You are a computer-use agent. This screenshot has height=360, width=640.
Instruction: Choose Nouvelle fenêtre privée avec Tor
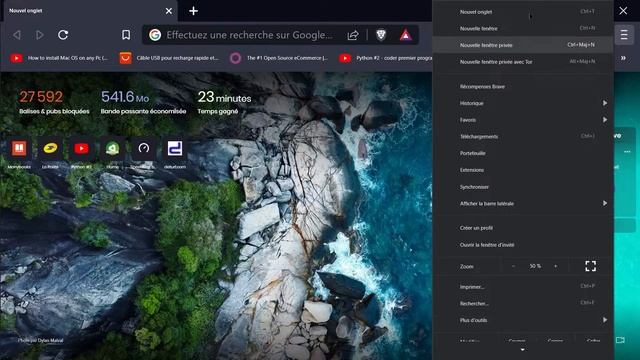[x=522, y=62]
